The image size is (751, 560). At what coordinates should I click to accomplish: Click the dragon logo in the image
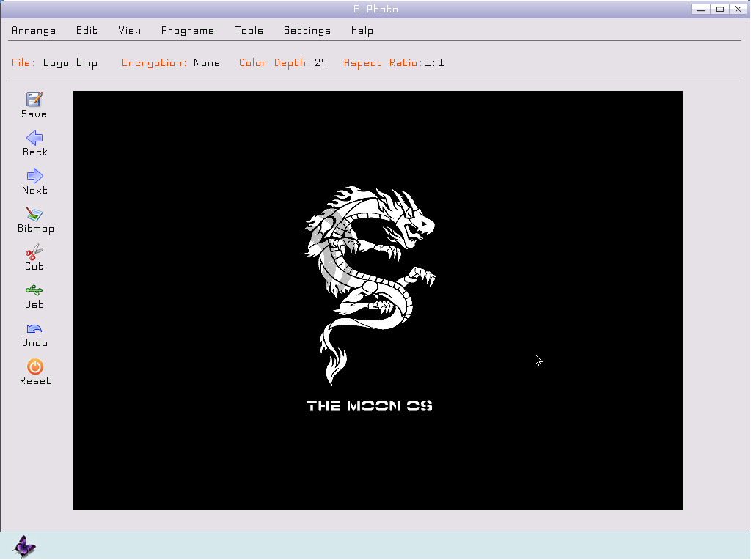(x=370, y=285)
